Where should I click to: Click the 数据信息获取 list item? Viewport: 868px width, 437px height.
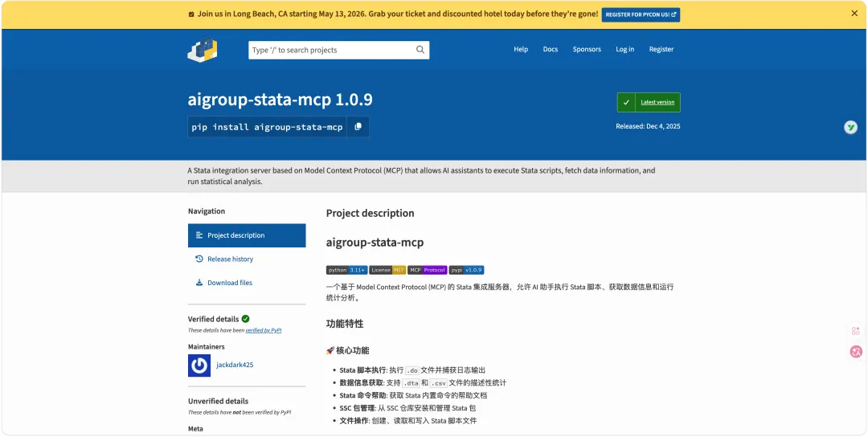423,383
